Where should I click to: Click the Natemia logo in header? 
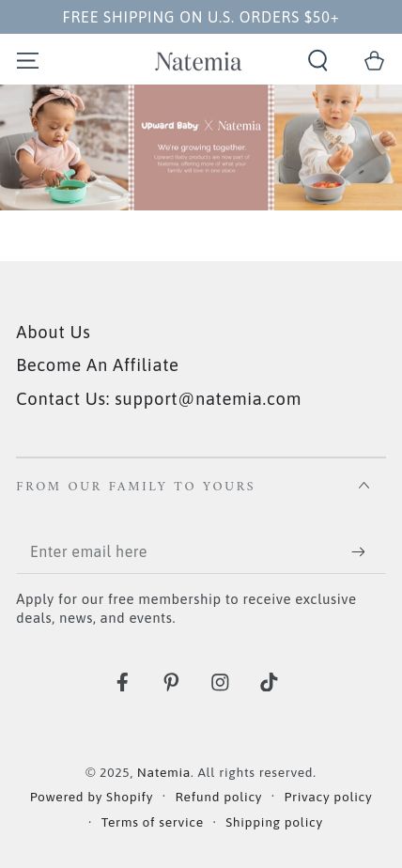[x=198, y=61]
